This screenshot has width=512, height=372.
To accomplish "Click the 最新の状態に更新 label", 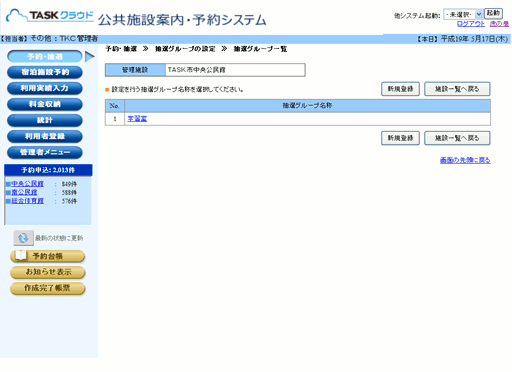I will click(59, 238).
